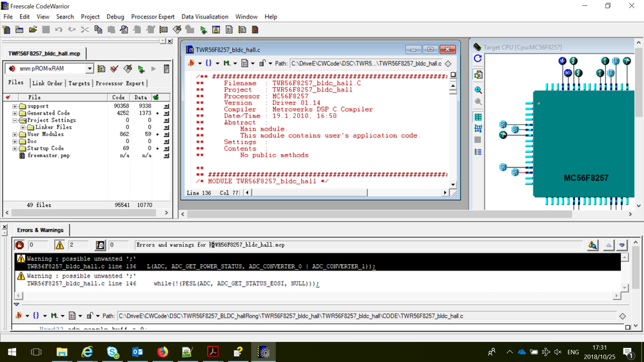This screenshot has height=362, width=644.
Task: Click the resource inspector icon at the right of the Errors & Warnings header
Action: (x=592, y=245)
